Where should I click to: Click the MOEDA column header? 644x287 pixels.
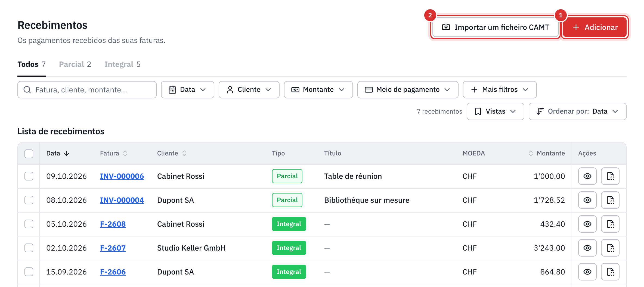coord(474,153)
